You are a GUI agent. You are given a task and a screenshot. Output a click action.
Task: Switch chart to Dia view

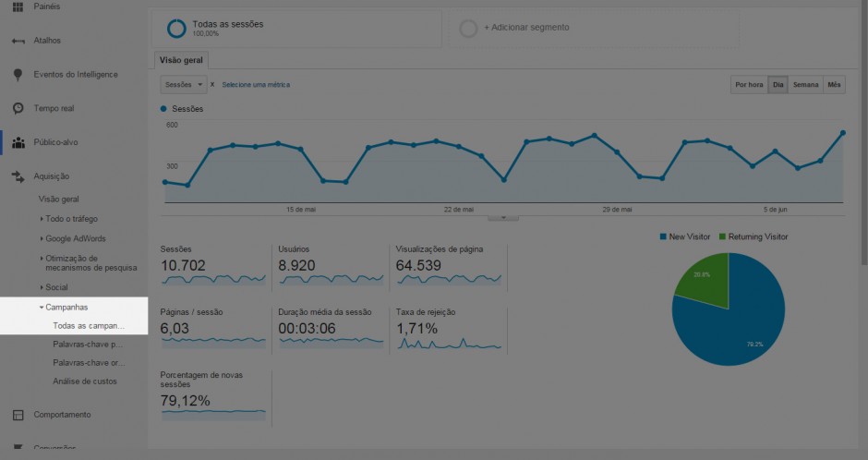778,85
